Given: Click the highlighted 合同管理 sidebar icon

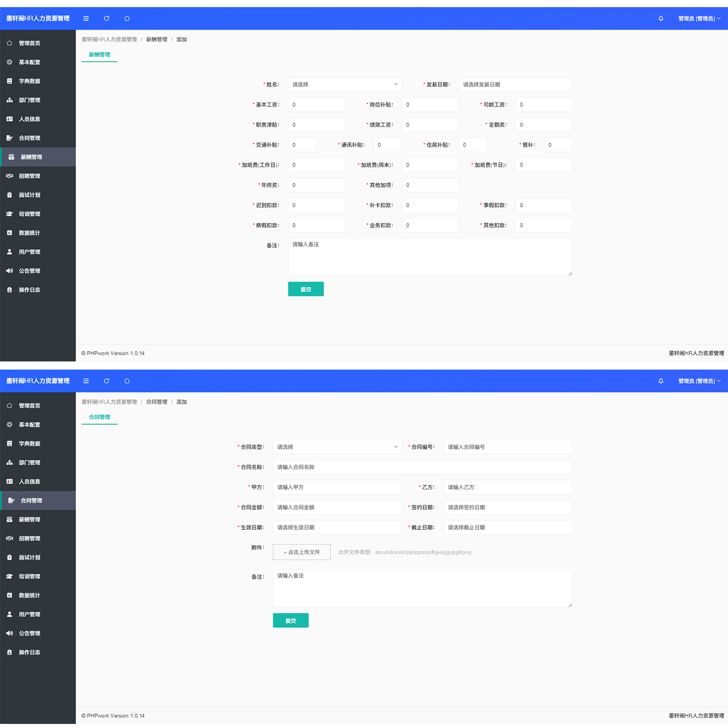Looking at the screenshot, I should point(11,500).
